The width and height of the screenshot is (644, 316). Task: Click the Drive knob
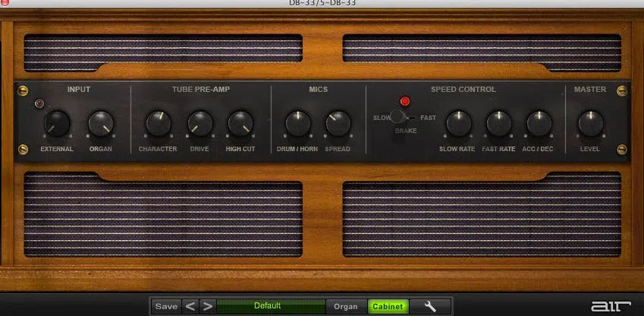tap(200, 123)
